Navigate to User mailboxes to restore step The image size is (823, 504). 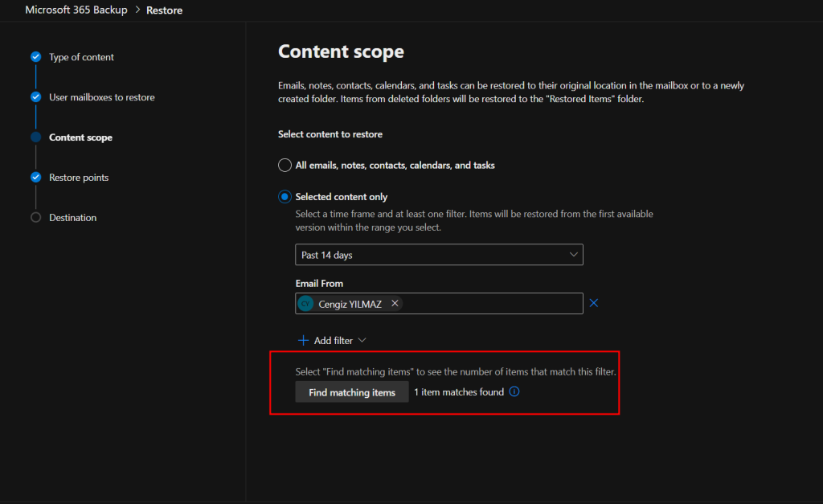point(101,97)
